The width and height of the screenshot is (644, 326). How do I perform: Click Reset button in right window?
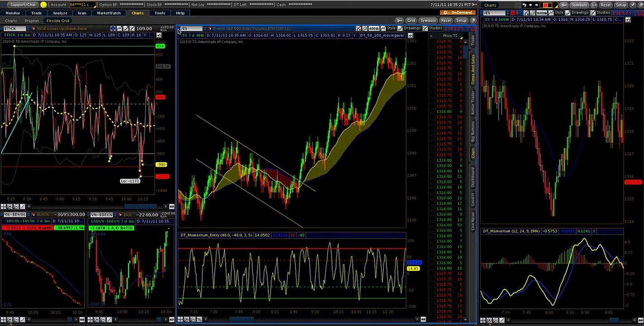click(606, 5)
